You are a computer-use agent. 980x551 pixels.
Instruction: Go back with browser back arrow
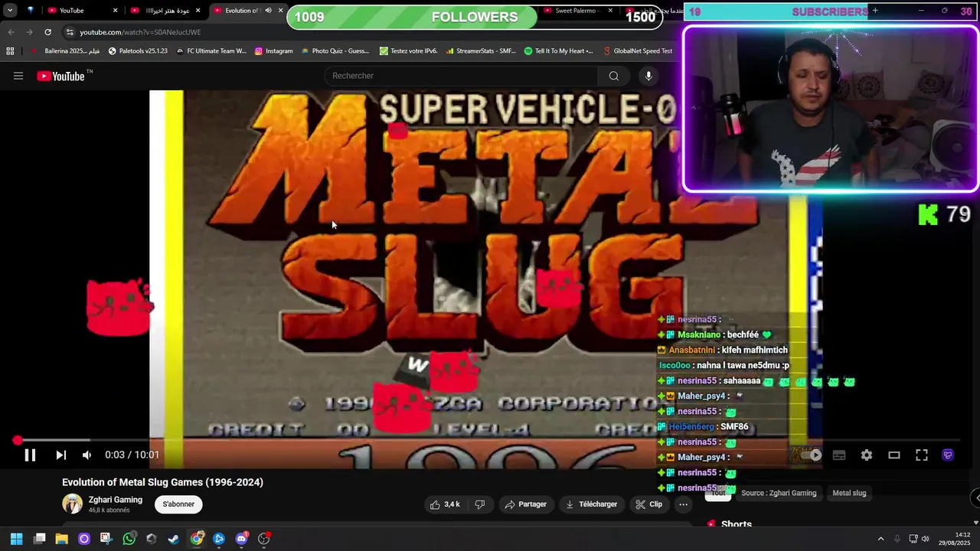coord(11,32)
